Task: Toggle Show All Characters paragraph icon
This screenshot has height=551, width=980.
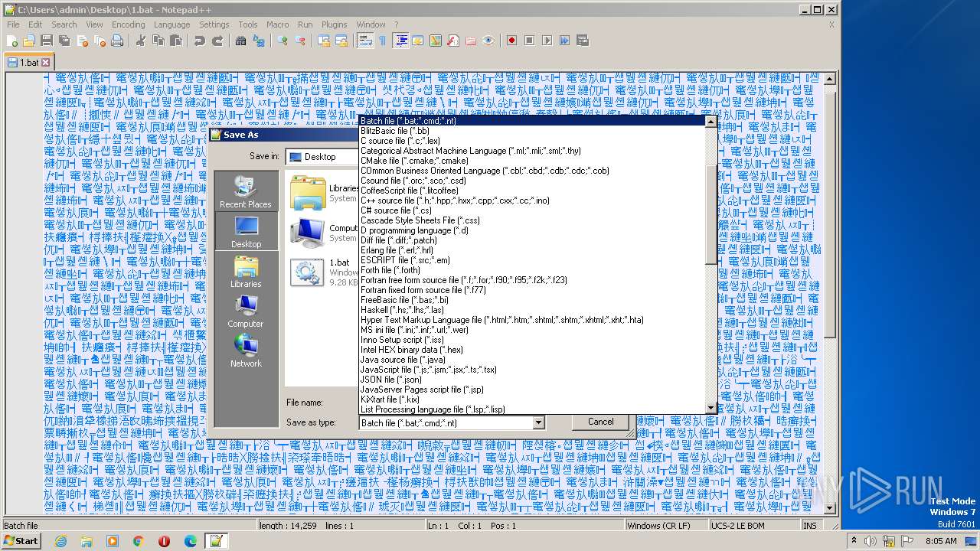Action: coord(383,41)
